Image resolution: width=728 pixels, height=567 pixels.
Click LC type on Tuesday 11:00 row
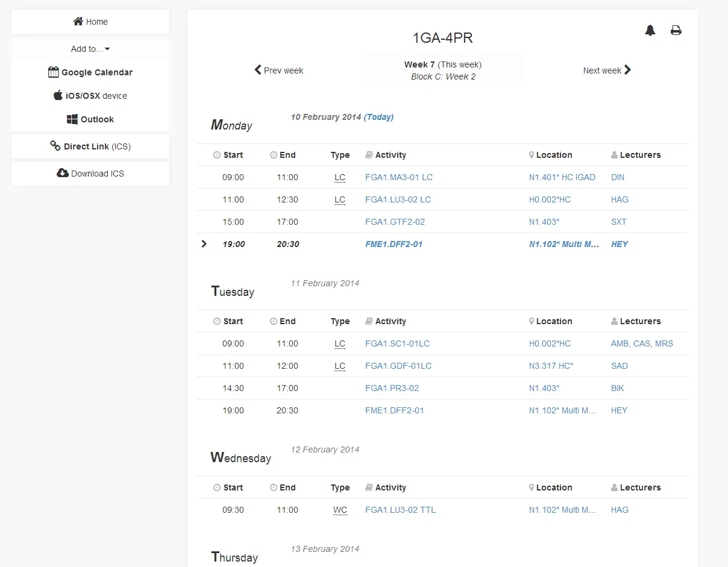click(340, 366)
